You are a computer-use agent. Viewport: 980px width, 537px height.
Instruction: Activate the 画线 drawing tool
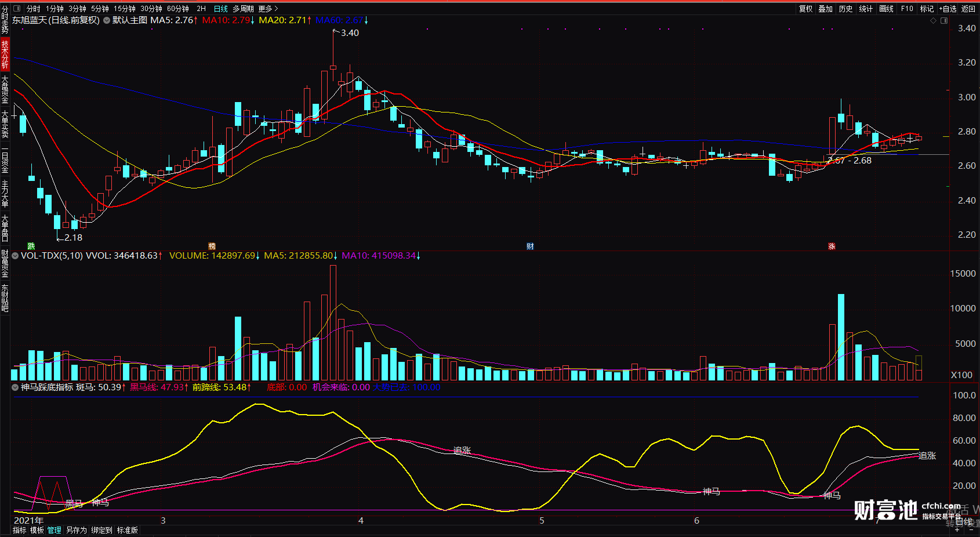click(886, 9)
